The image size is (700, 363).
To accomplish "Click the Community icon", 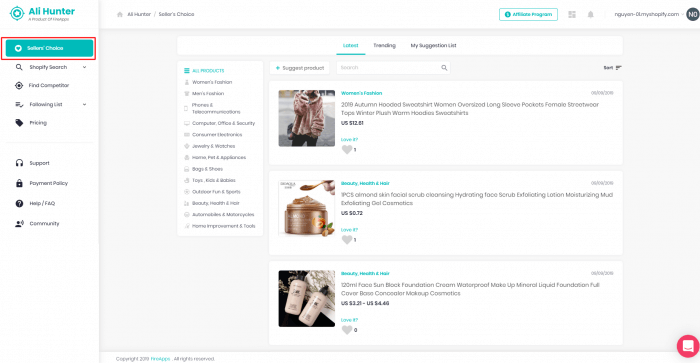I will 19,223.
